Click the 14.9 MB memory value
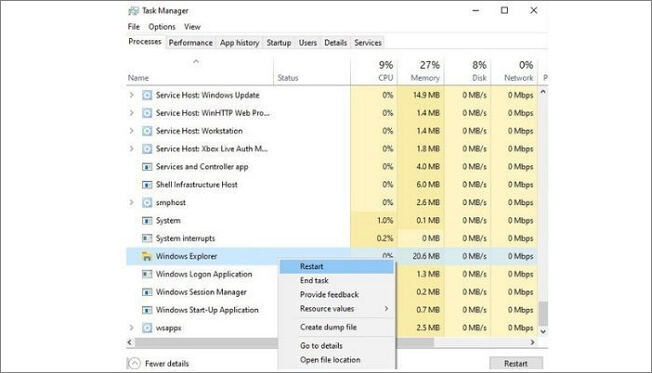 point(426,95)
